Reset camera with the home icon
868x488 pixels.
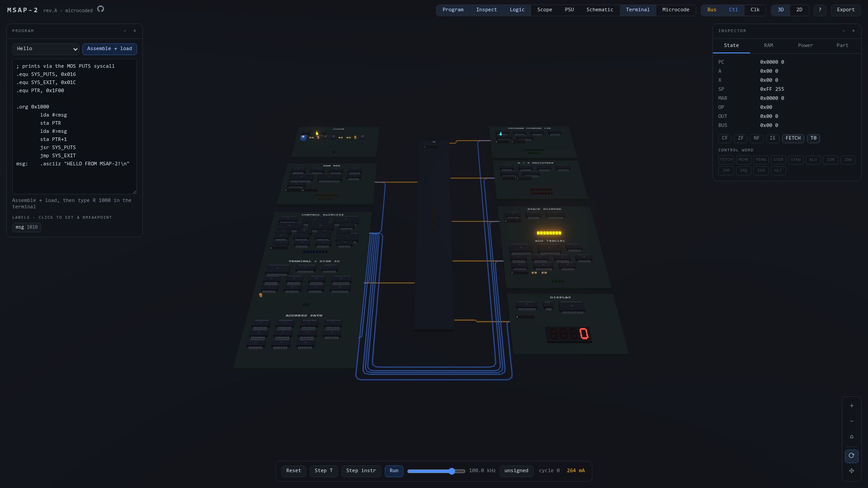pos(852,437)
